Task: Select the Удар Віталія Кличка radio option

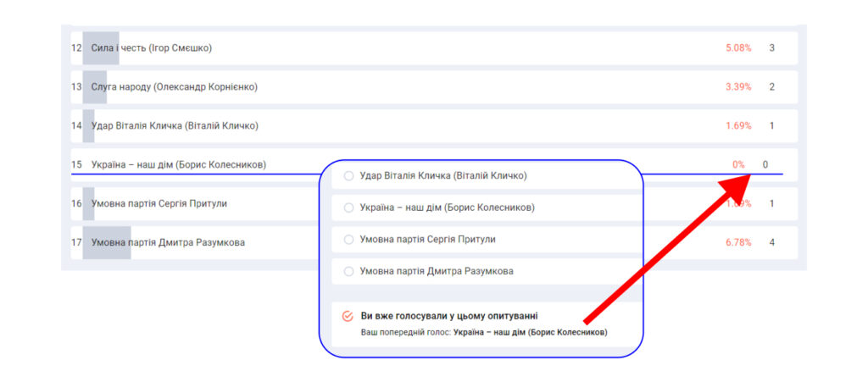Action: click(x=348, y=176)
